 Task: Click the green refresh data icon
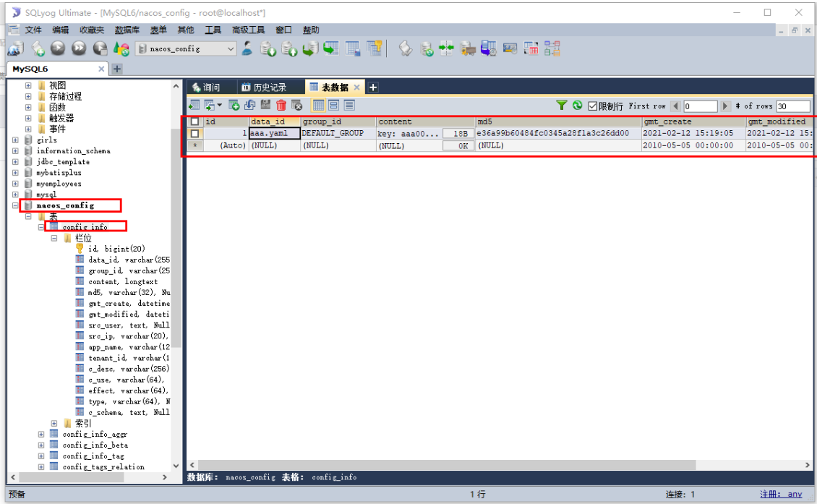(577, 106)
